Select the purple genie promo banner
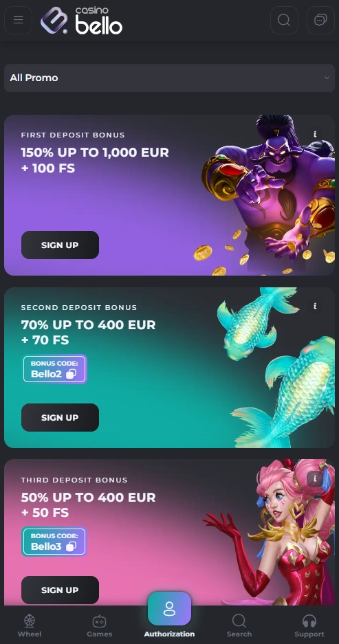 (x=169, y=195)
